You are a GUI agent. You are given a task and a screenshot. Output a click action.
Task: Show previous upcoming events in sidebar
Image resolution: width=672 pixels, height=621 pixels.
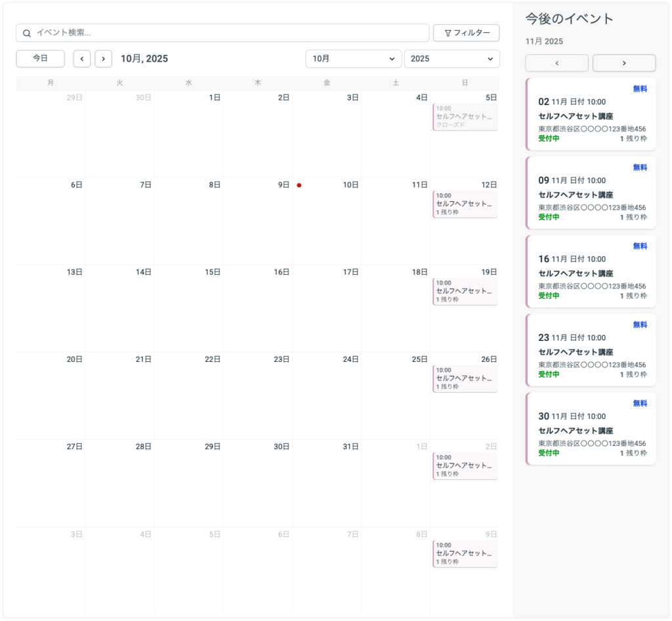tap(556, 63)
